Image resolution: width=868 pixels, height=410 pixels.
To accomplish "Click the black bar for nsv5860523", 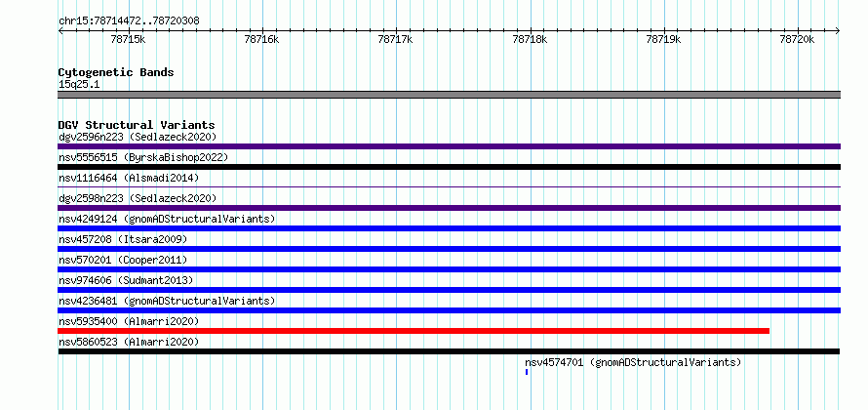I will (449, 351).
